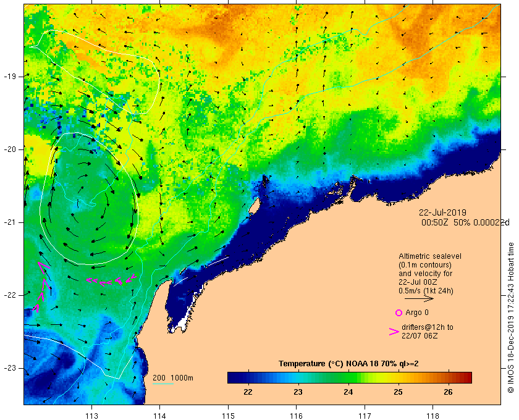The image size is (519, 420).
Task: Click the text 22-Jul 00Z in legend
Action: pyautogui.click(x=418, y=282)
